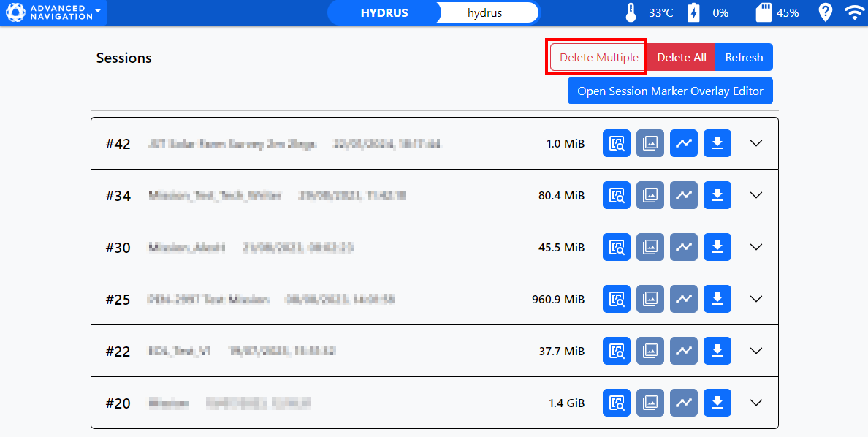Open Session Marker Overlay Editor
This screenshot has height=437, width=868.
670,91
